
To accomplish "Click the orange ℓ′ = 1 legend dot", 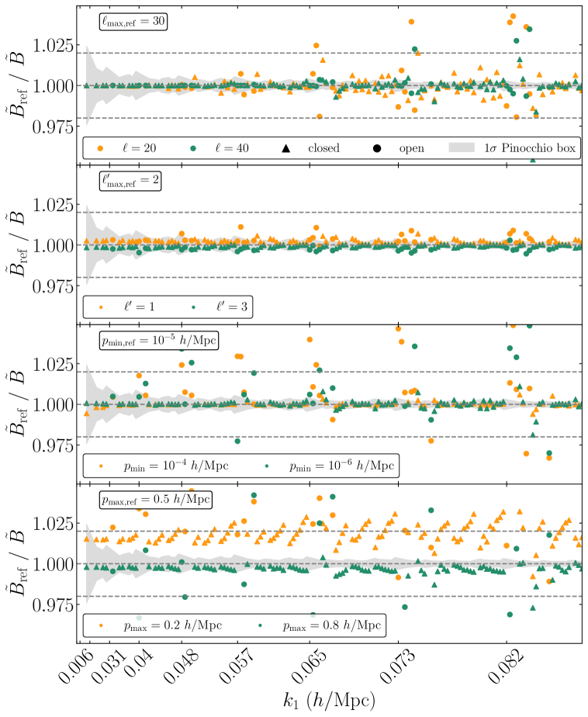I will coord(101,307).
